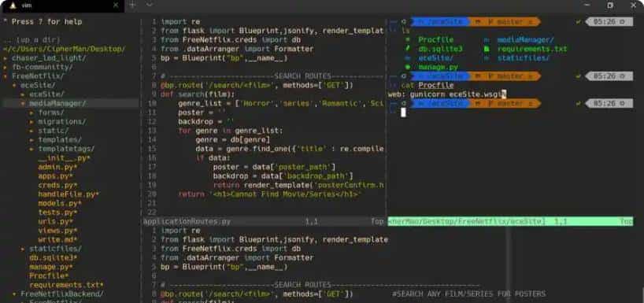Expand the fb-communitty directory arrow
This screenshot has width=644, height=303.
[6, 68]
